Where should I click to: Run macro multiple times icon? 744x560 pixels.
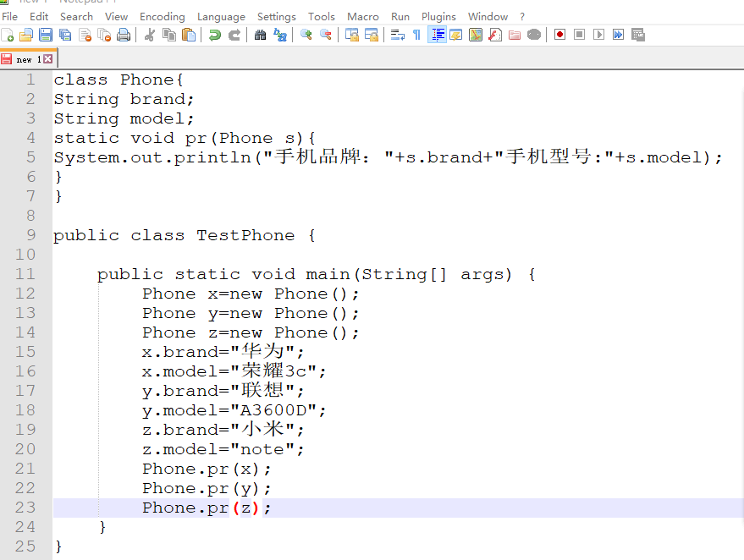click(x=618, y=35)
